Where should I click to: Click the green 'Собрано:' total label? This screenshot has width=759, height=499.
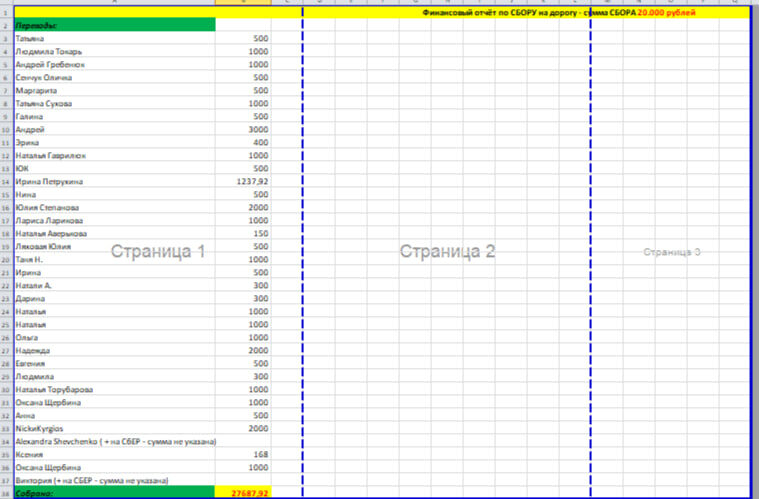pos(115,493)
